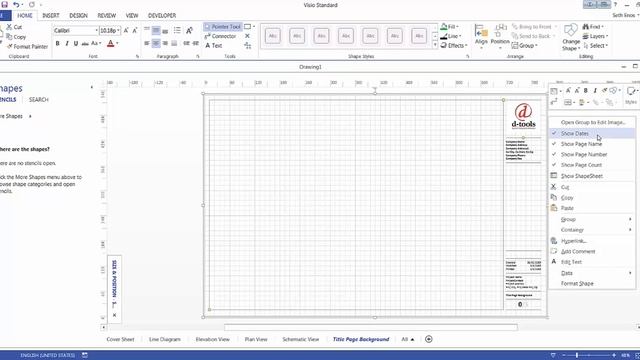Viewport: 640px width, 360px height.
Task: Click the ribbon Copy button
Action: (x=16, y=37)
